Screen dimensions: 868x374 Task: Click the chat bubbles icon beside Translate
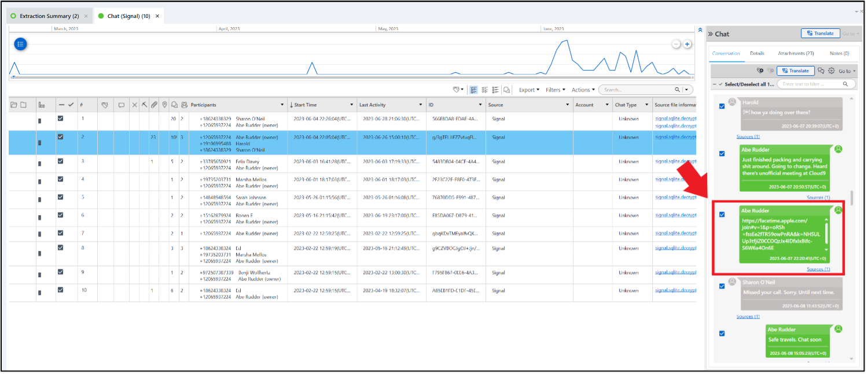pyautogui.click(x=821, y=71)
